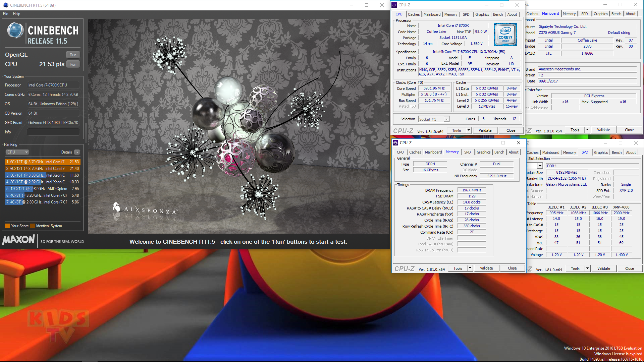The height and width of the screenshot is (362, 644).
Task: Click the Intel Core i7 inside logo
Action: click(505, 35)
